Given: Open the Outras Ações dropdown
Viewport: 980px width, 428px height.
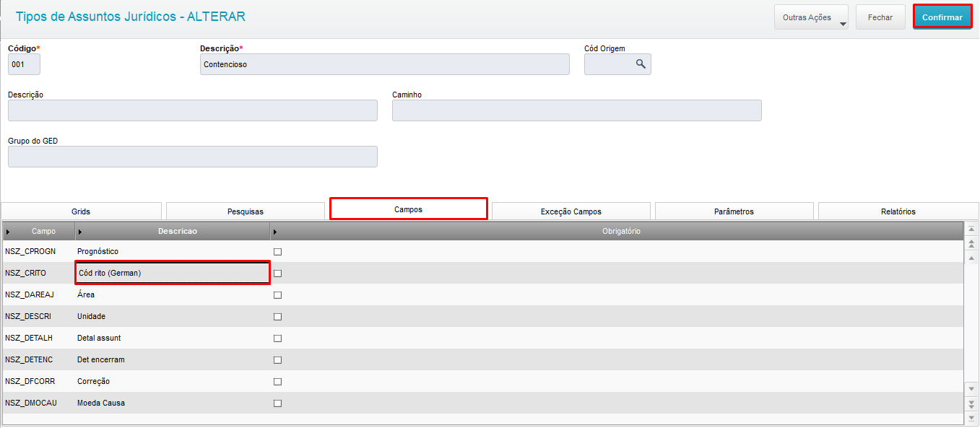Looking at the screenshot, I should pyautogui.click(x=811, y=17).
